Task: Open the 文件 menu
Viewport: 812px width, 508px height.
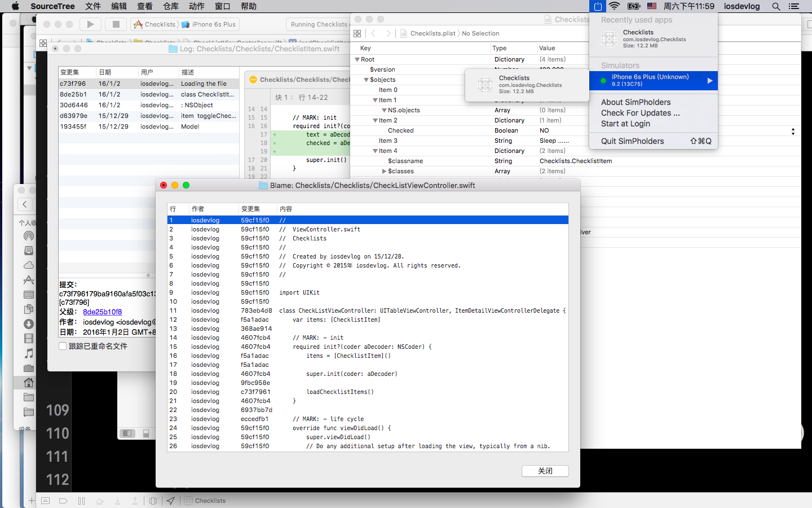Action: [x=92, y=6]
